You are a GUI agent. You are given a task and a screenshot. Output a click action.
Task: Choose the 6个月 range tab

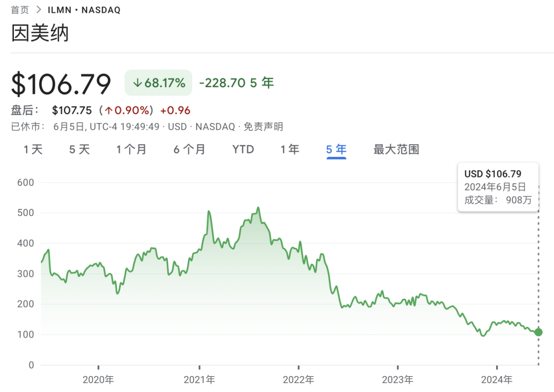[189, 149]
